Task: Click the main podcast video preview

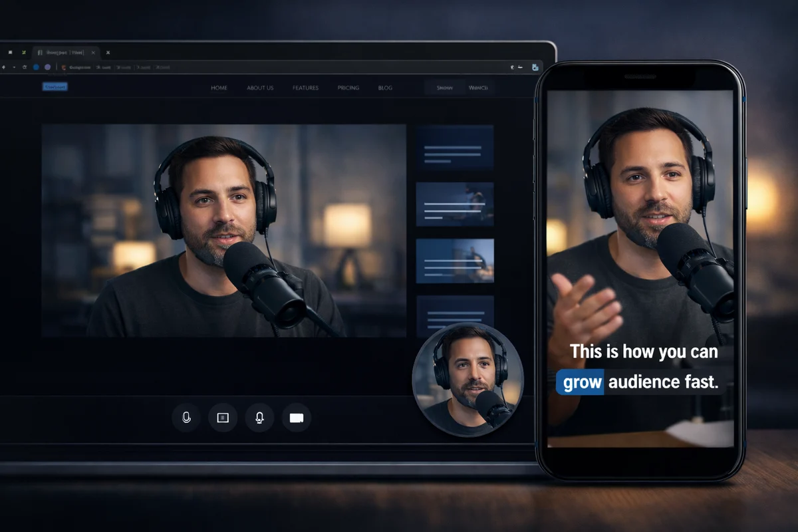Action: 223,231
